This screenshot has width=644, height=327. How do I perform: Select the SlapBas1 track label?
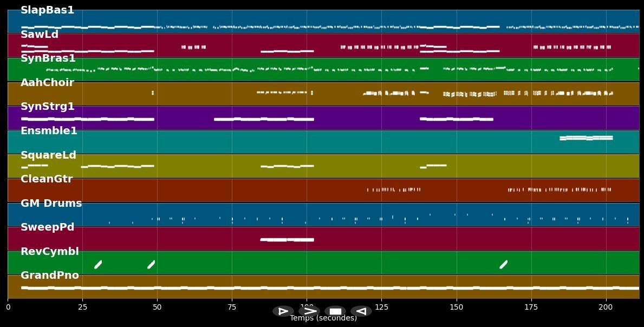coord(47,10)
